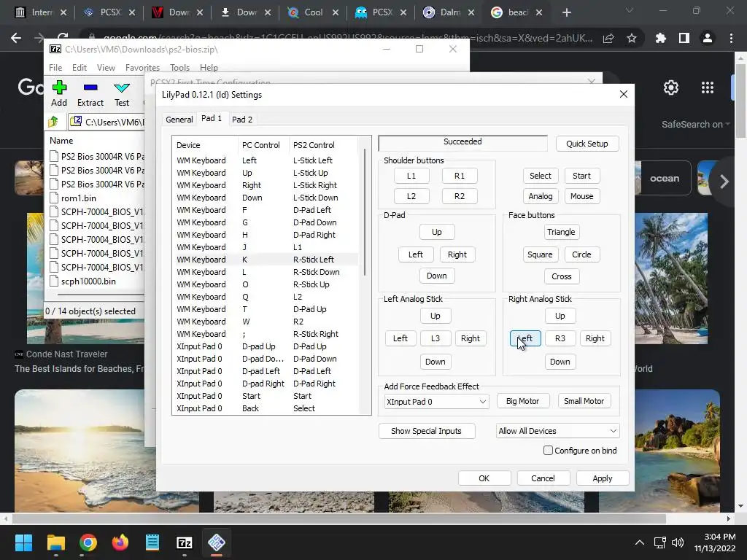
Task: Enable Configure on bind checkbox
Action: pyautogui.click(x=548, y=451)
